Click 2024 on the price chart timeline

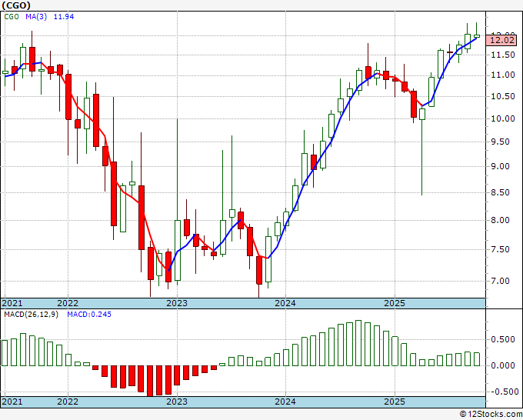coord(285,303)
